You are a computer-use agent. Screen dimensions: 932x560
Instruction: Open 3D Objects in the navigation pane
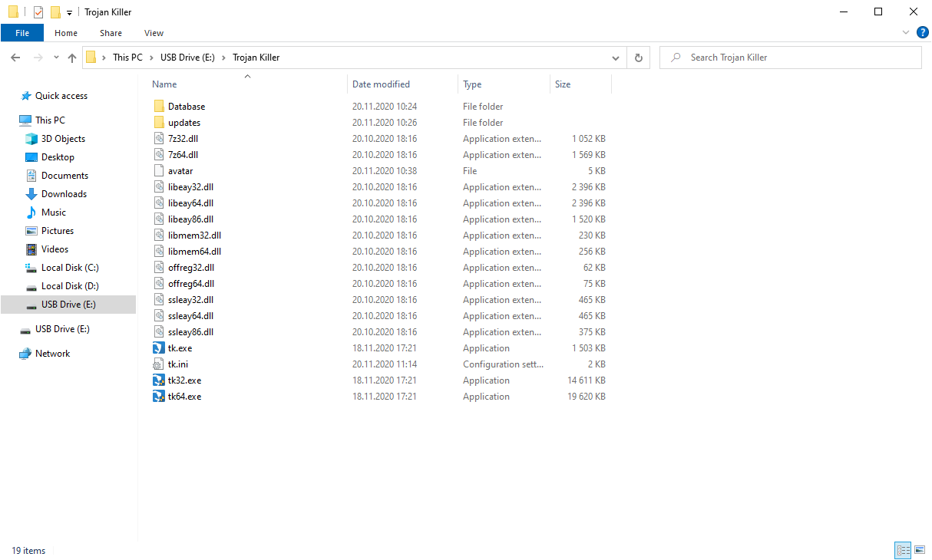click(63, 139)
